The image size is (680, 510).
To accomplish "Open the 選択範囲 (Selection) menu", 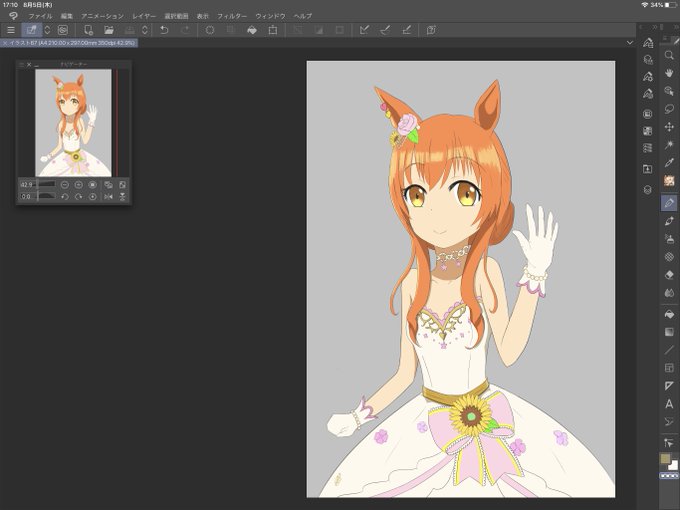I will point(177,16).
